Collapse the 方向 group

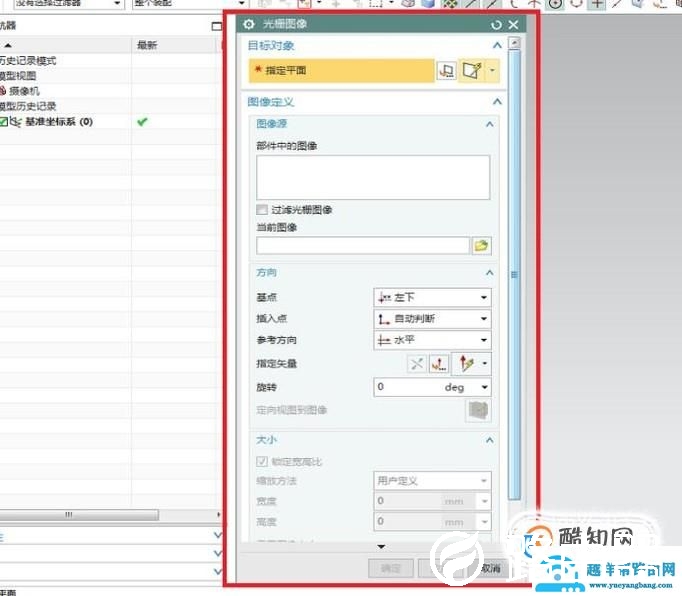pyautogui.click(x=490, y=273)
